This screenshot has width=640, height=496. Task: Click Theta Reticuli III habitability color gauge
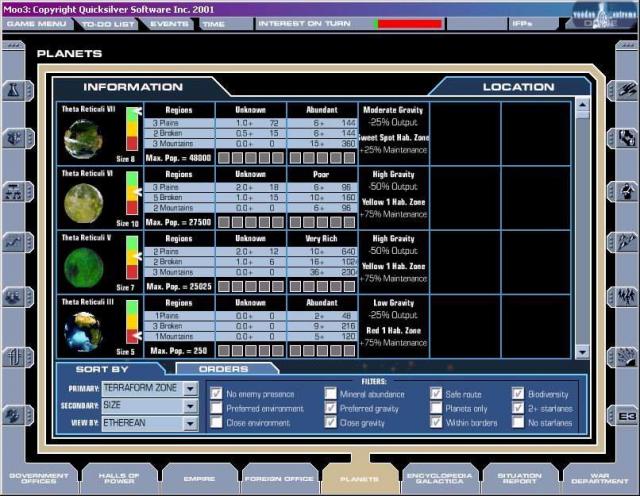(132, 322)
